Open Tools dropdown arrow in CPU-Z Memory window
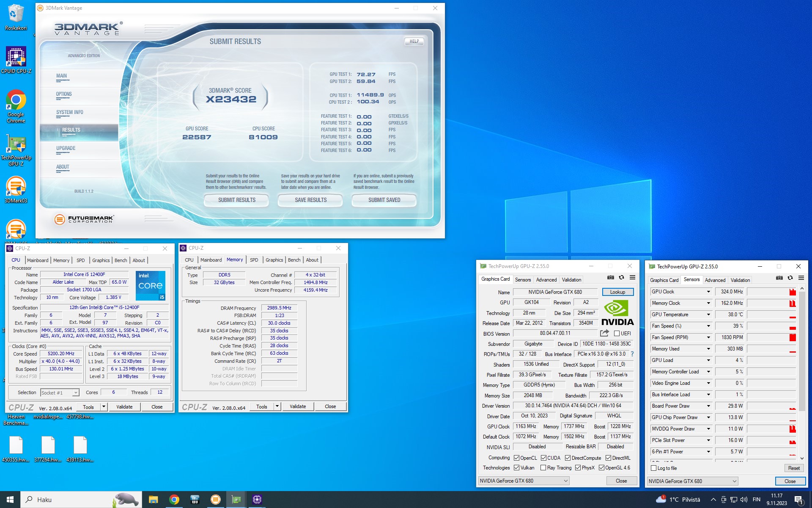Viewport: 812px width, 508px height. [x=277, y=406]
